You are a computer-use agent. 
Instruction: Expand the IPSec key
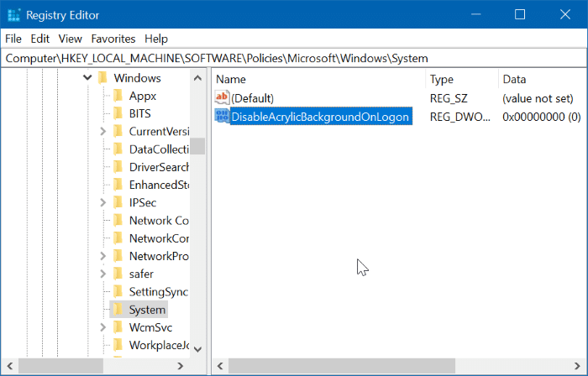(103, 202)
